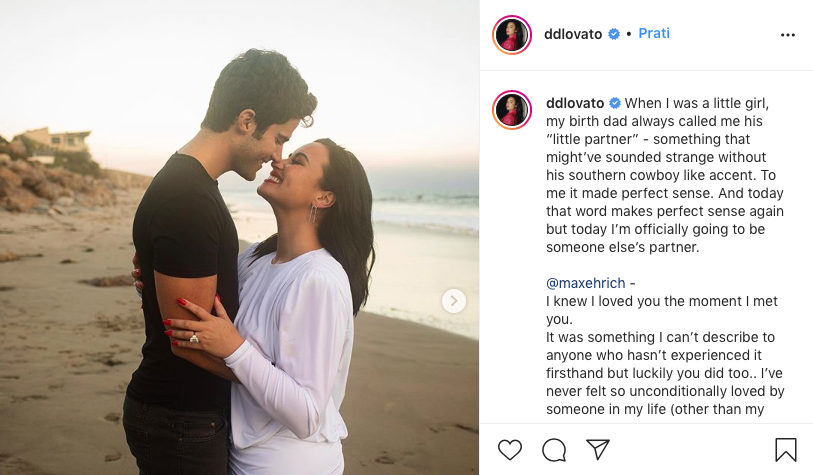
Task: Open comments via the speech bubble icon
Action: pos(554,450)
